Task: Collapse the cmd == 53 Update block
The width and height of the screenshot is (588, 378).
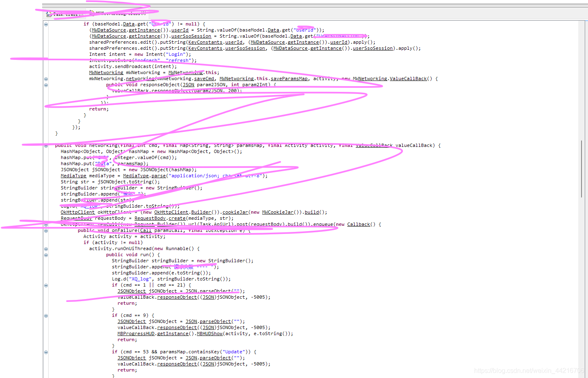Action: point(46,352)
